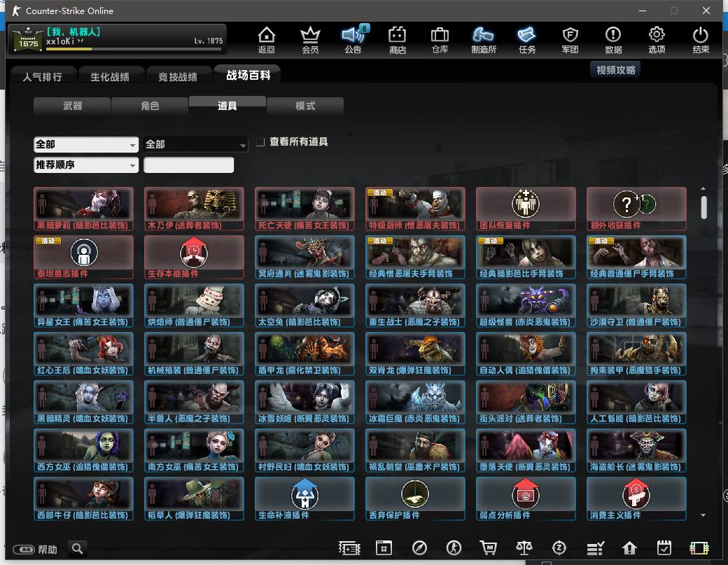Click the house exclamation icon
This screenshot has height=565, width=728.
[x=629, y=548]
